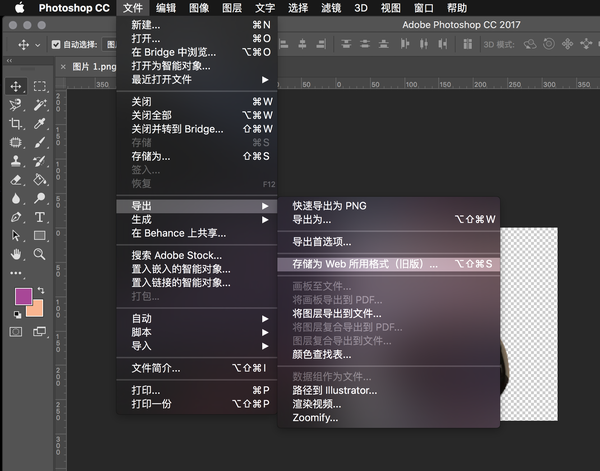Choose 导出首选项...
Screen dimensions: 600x471
[389, 242]
